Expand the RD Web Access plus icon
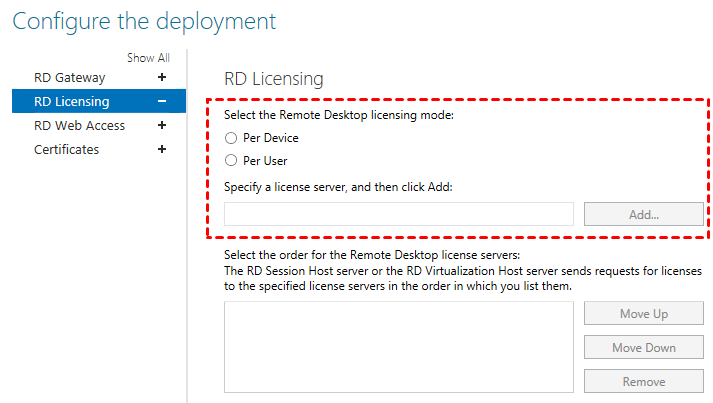Image resolution: width=713 pixels, height=403 pixels. click(162, 125)
